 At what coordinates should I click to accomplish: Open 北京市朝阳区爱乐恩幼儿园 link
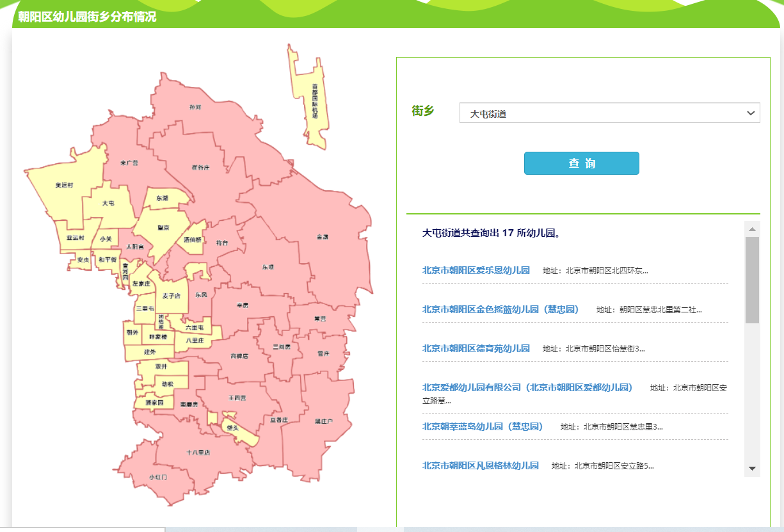[x=476, y=270]
